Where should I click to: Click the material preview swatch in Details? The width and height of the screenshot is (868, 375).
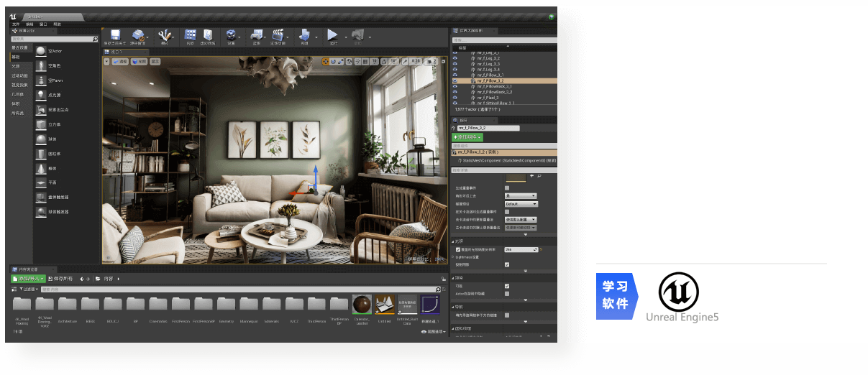pyautogui.click(x=515, y=177)
